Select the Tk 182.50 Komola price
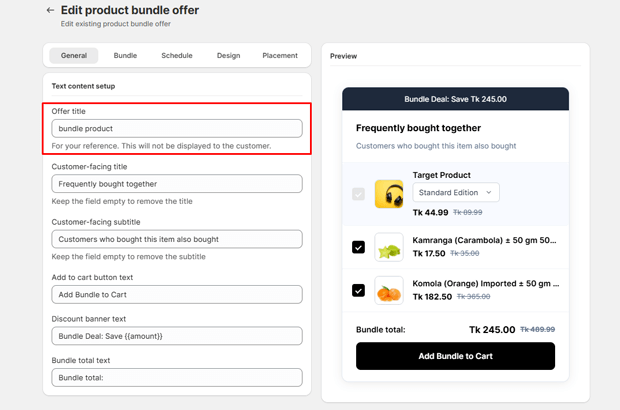 (x=432, y=297)
